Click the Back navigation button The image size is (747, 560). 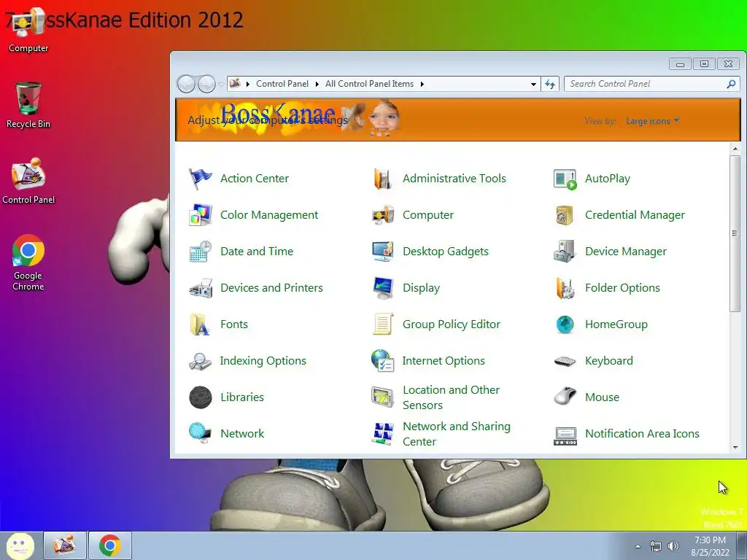point(186,85)
